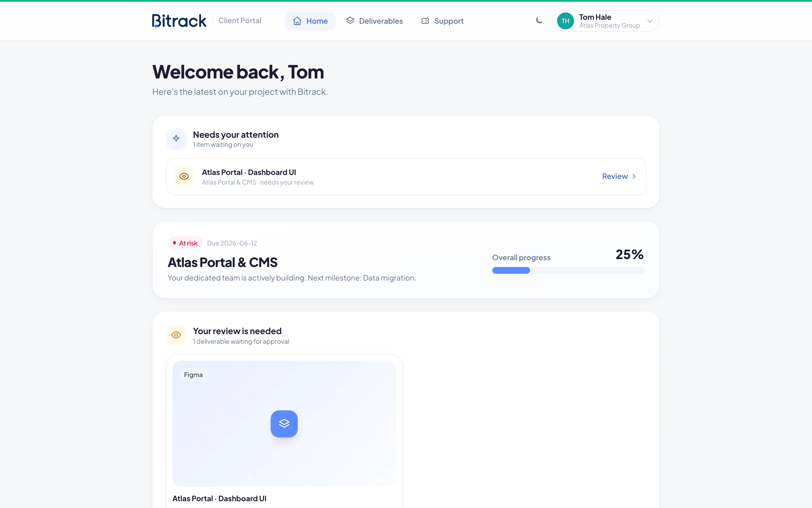Screen dimensions: 812x508
Task: Click the Due 2026-06-12 date
Action: (232, 243)
